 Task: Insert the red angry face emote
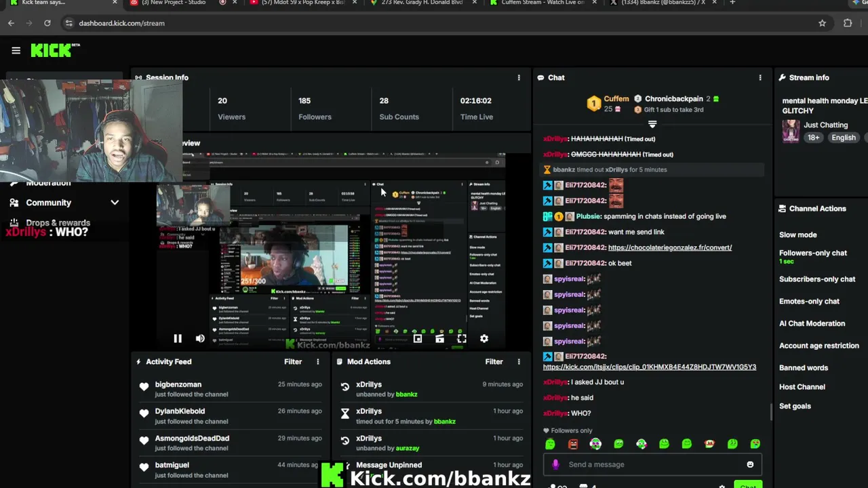[x=573, y=444]
